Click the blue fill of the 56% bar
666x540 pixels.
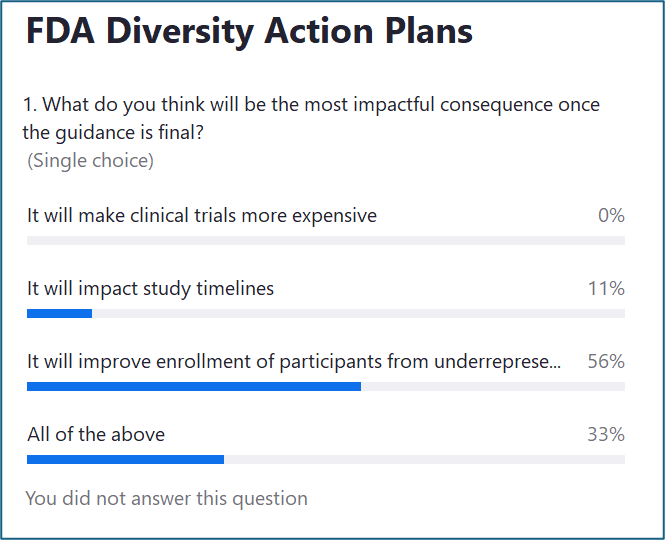193,387
